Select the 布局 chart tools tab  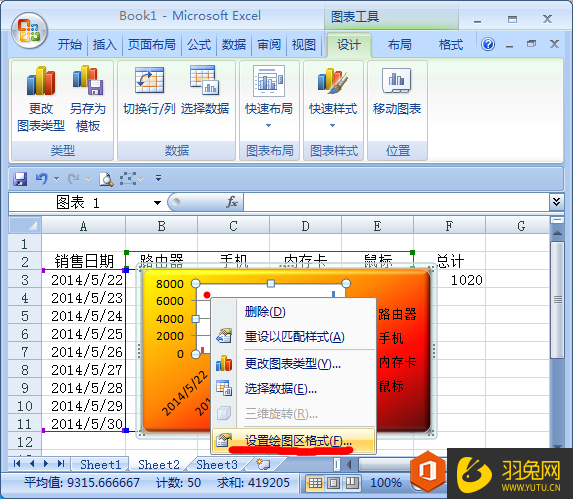(399, 45)
